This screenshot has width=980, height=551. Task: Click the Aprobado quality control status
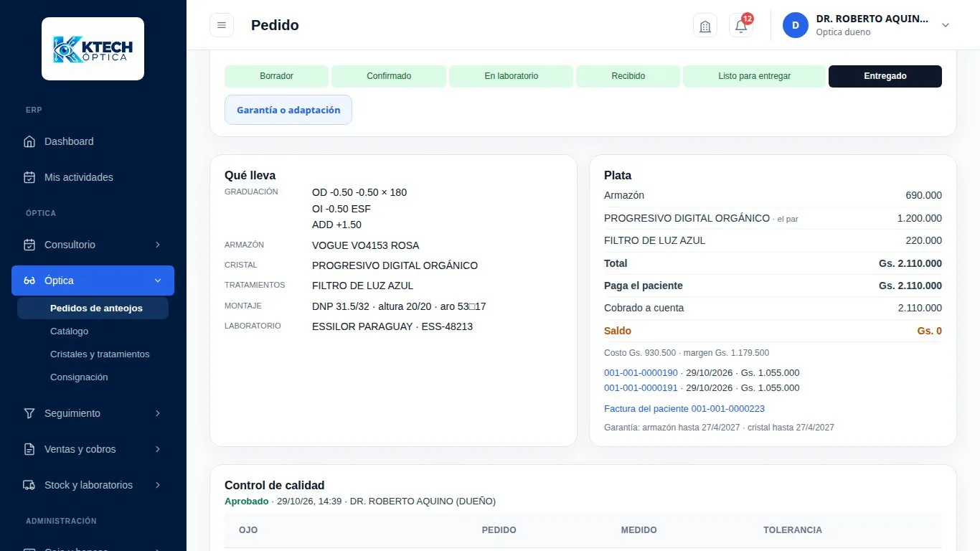pos(247,501)
